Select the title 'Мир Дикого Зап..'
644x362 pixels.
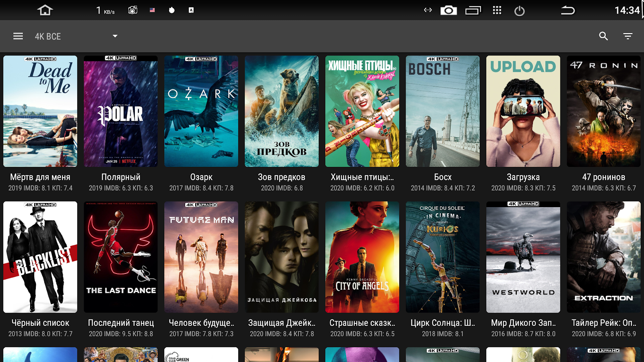(x=523, y=323)
